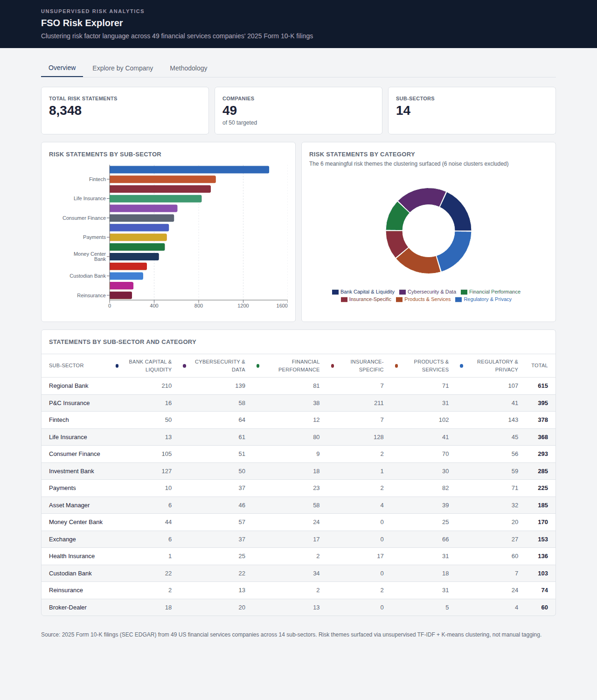Click the purple dot beside Cybersecurity header

tap(185, 366)
